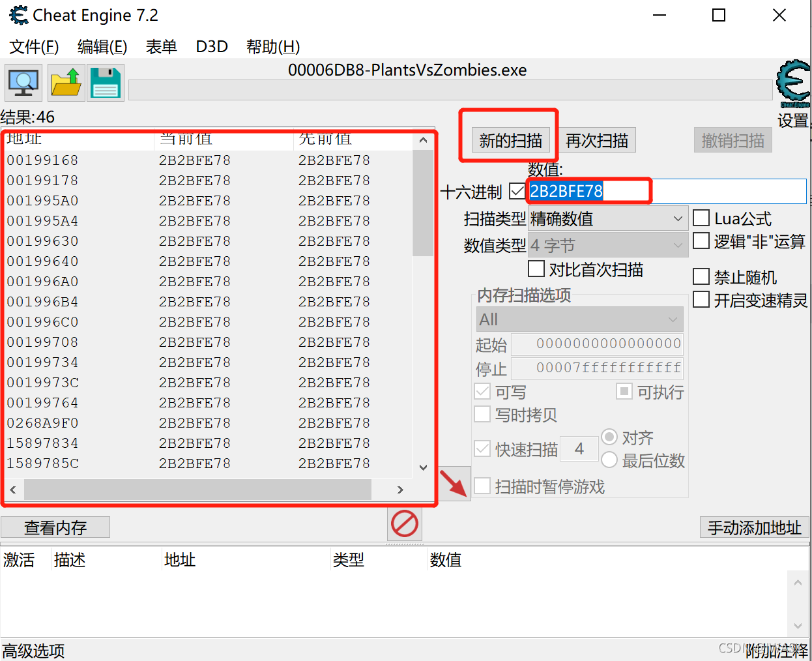The height and width of the screenshot is (661, 812).
Task: Open 附加注释 table comments
Action: pyautogui.click(x=776, y=651)
